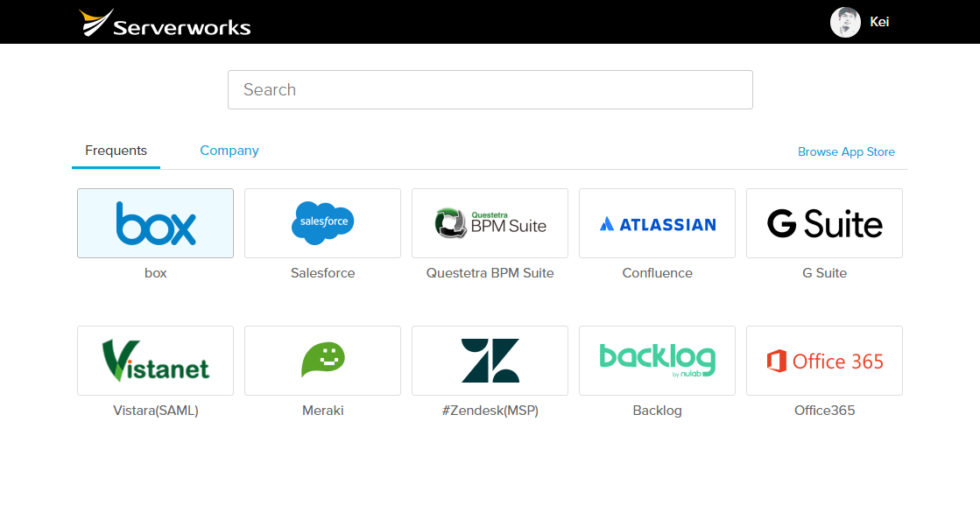Launch the Salesforce app icon
Screen dimensions: 980x520
pyautogui.click(x=322, y=223)
